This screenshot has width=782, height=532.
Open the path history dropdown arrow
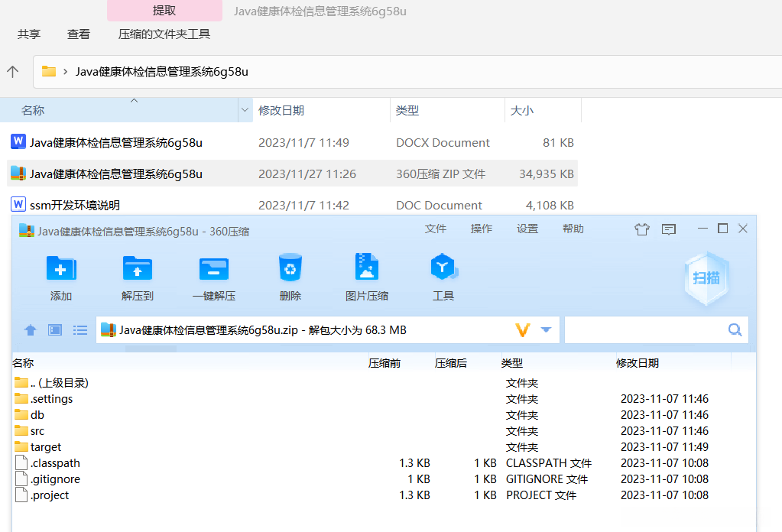pos(546,329)
